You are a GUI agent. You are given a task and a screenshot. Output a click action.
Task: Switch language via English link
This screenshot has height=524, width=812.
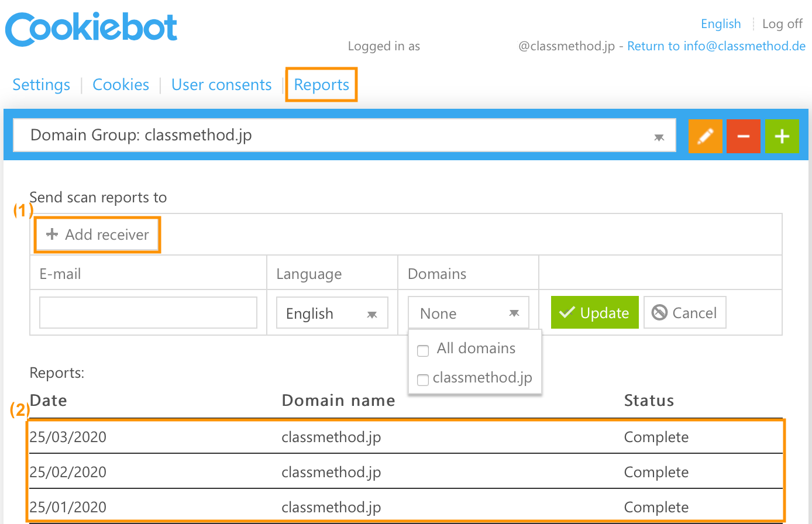pyautogui.click(x=721, y=24)
